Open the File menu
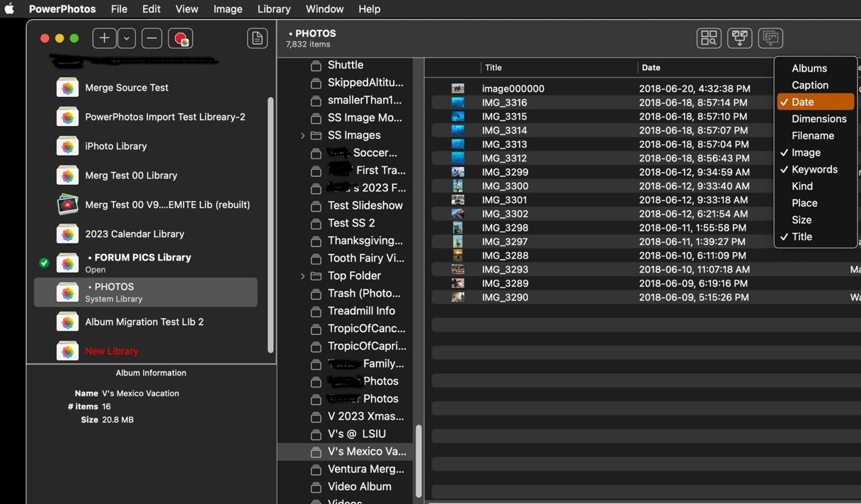 pyautogui.click(x=119, y=9)
